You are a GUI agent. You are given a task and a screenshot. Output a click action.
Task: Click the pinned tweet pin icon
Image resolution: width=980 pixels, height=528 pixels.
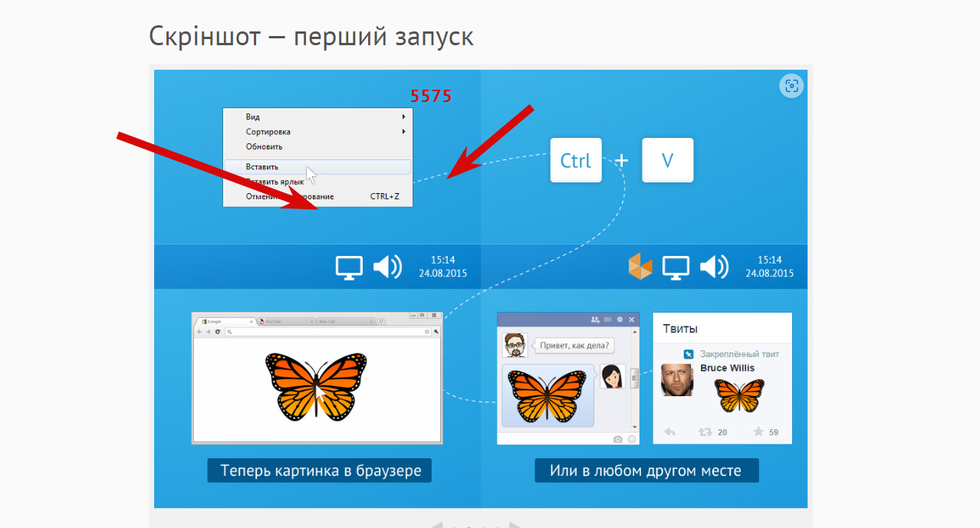point(689,354)
